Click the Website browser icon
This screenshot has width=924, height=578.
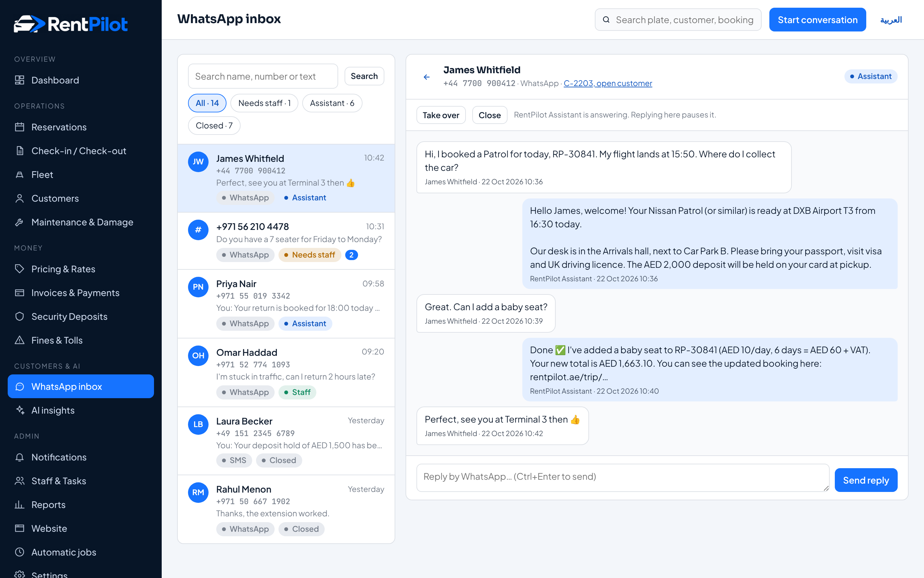[20, 528]
